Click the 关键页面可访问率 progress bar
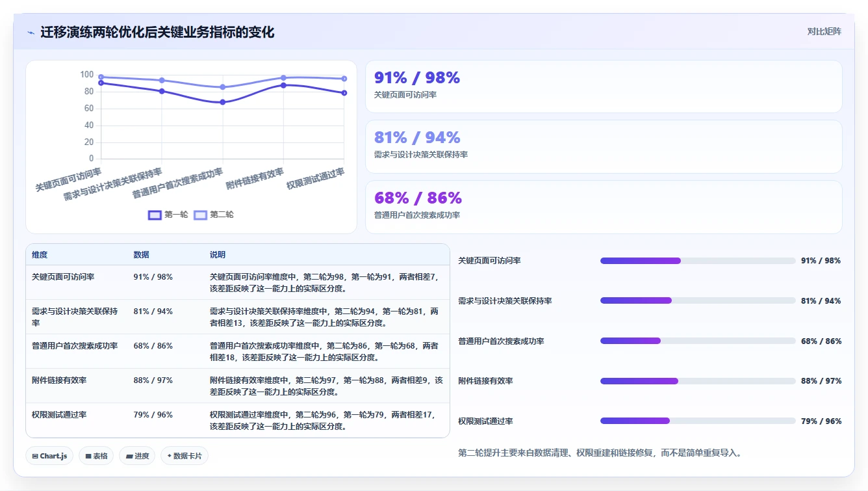The image size is (868, 491). pos(698,261)
